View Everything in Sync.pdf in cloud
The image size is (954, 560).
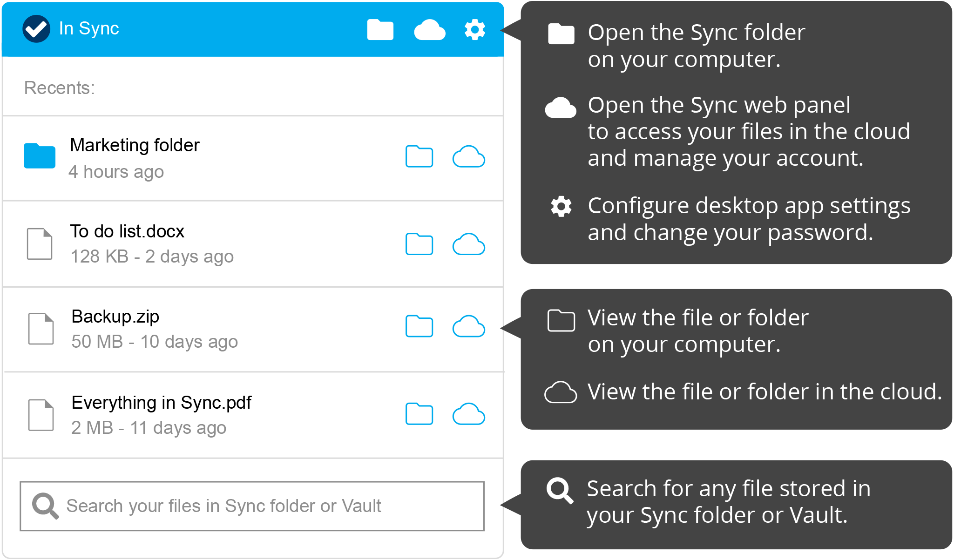(x=468, y=414)
